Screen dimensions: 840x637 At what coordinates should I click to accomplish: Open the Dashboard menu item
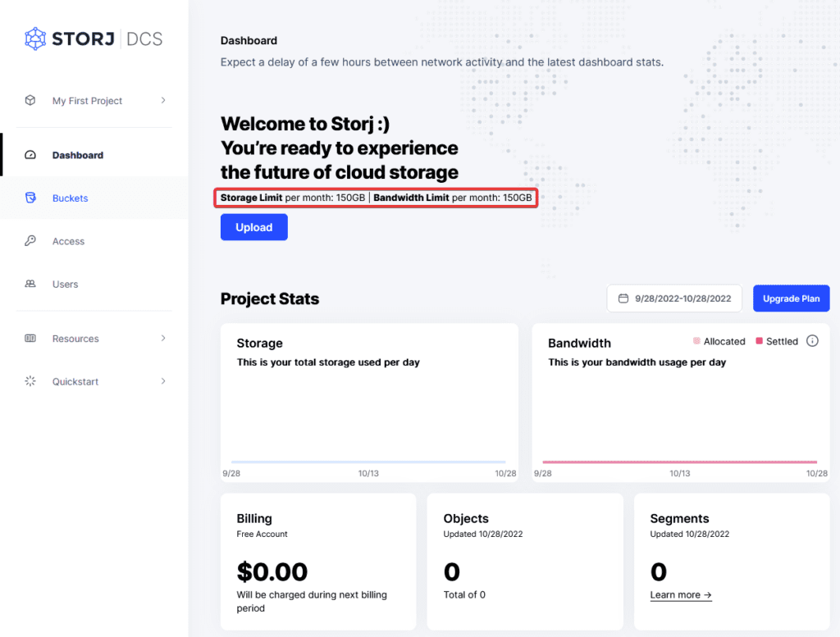[x=94, y=155]
